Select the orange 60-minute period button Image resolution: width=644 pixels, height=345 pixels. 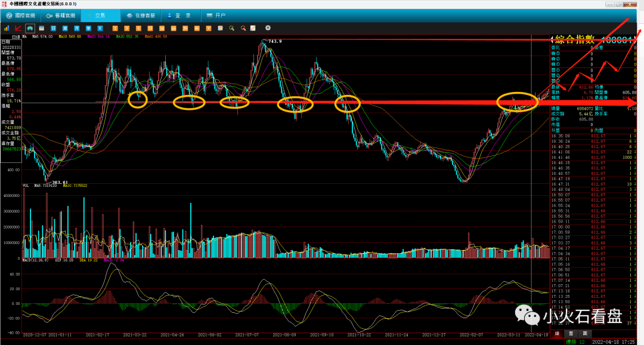174,29
